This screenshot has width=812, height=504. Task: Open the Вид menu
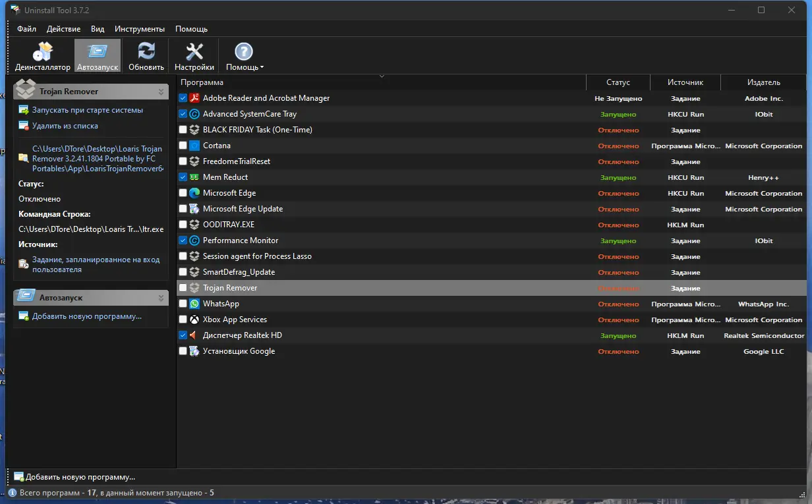click(x=98, y=29)
